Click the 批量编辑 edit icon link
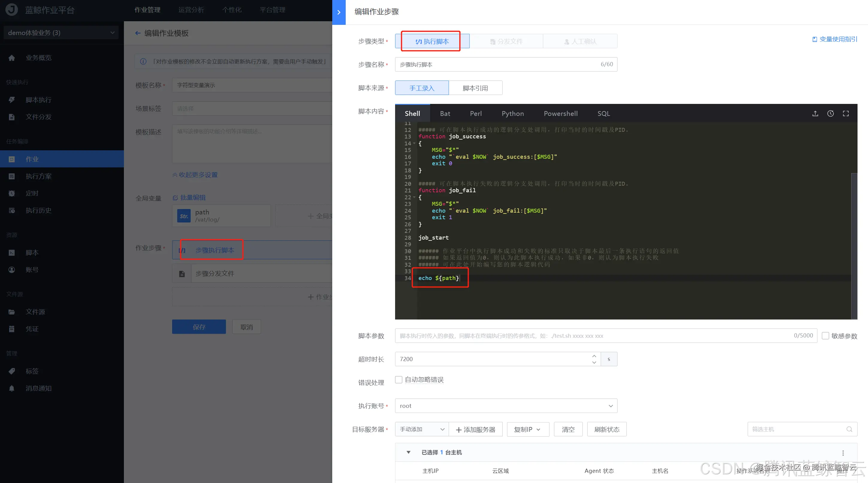Image resolution: width=868 pixels, height=483 pixels. [x=189, y=198]
